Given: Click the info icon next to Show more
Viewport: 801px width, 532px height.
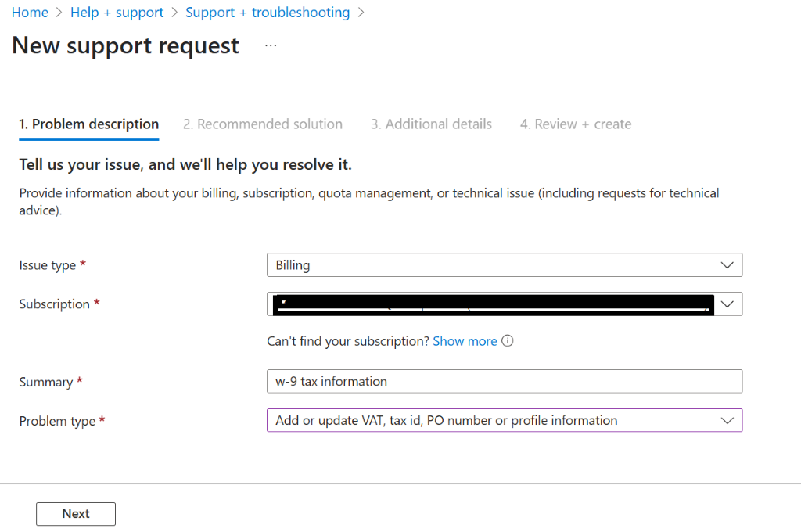Looking at the screenshot, I should pyautogui.click(x=507, y=341).
